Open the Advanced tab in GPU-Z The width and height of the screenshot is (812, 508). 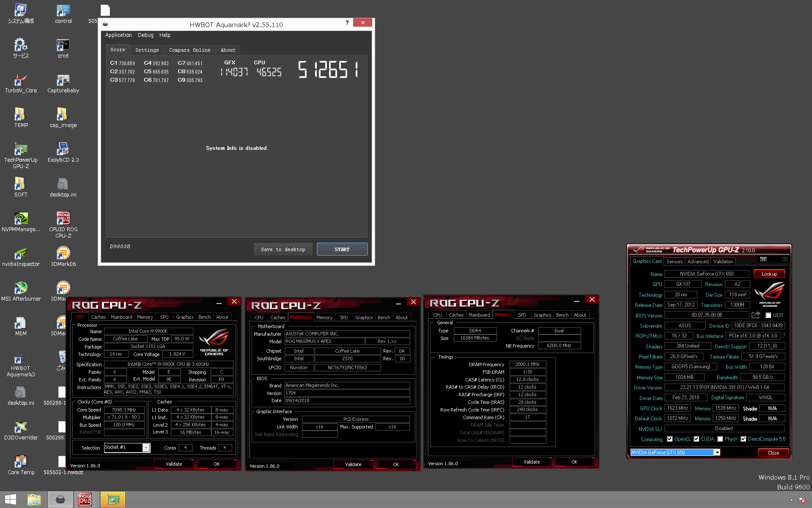pos(698,262)
